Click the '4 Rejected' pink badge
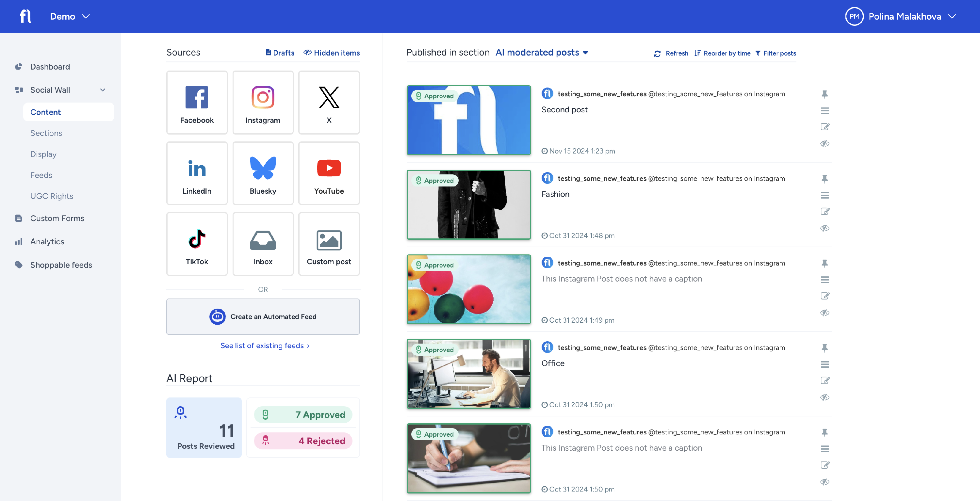This screenshot has height=501, width=980. point(303,441)
